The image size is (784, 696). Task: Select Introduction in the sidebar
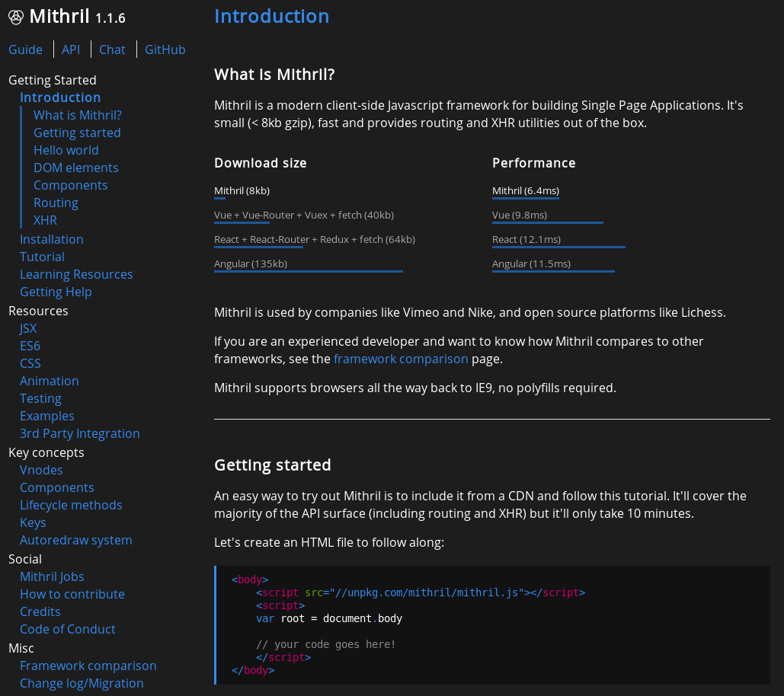pyautogui.click(x=60, y=97)
